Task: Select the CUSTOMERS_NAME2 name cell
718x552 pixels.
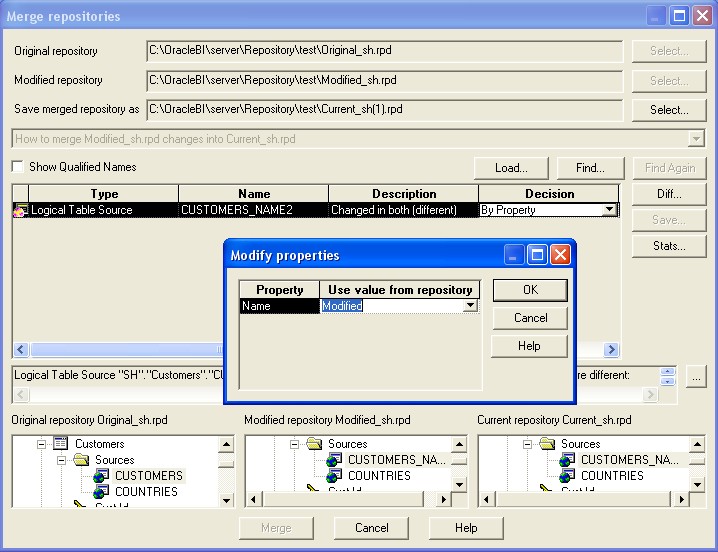Action: point(253,210)
